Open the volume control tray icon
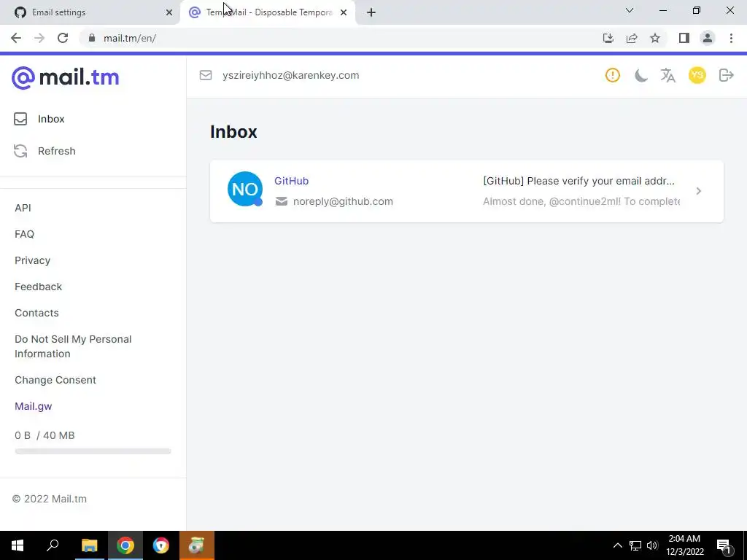Screen dimensions: 747x560 point(652,545)
